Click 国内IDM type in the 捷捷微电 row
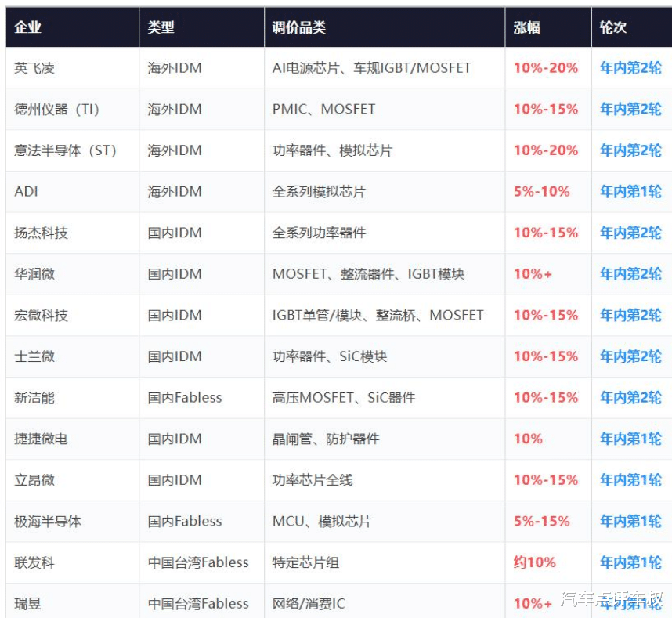Screen dimensions: 672x618 point(175,439)
